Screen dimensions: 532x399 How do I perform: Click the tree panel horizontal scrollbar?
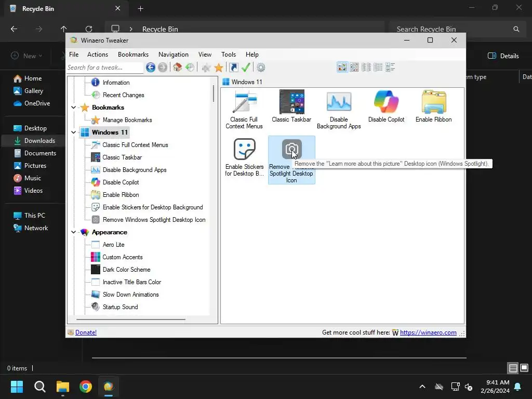click(131, 320)
